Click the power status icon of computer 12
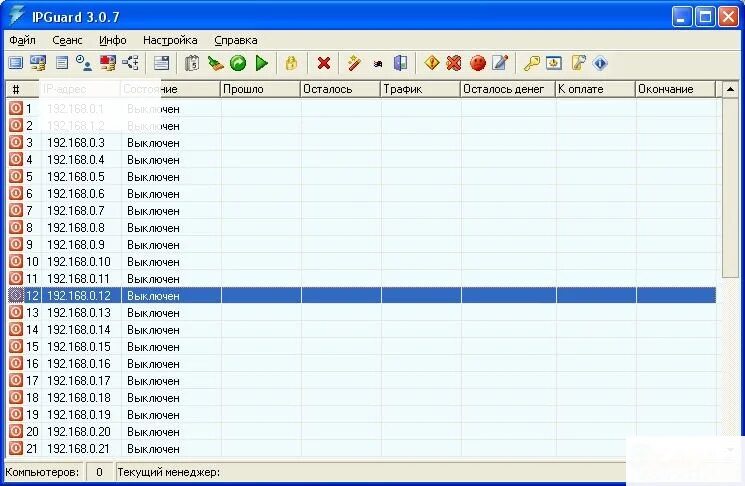Screen dimensions: 745x486 16,295
